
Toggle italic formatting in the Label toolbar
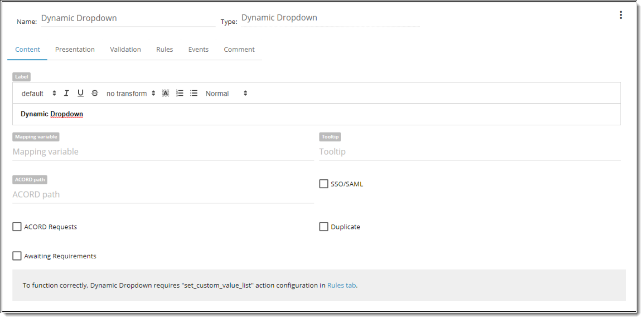(66, 93)
